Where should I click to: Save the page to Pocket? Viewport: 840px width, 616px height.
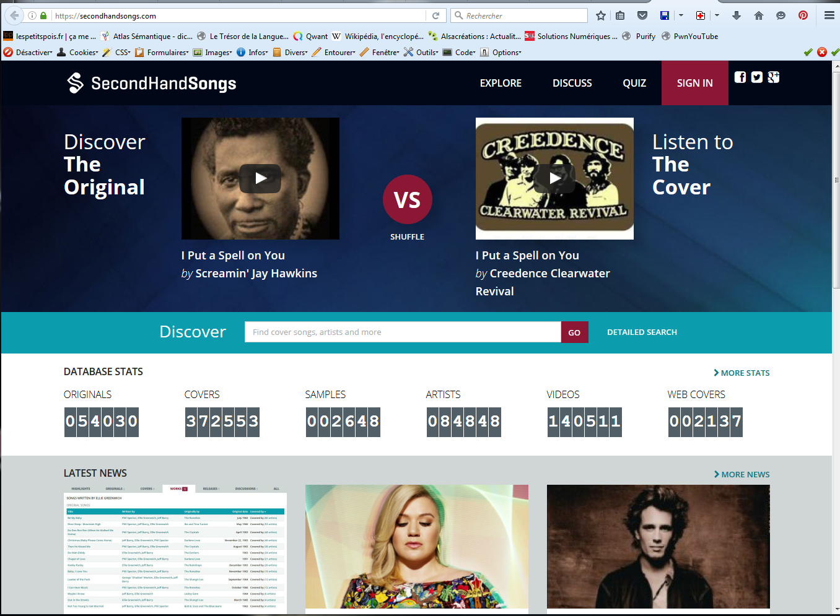(642, 15)
